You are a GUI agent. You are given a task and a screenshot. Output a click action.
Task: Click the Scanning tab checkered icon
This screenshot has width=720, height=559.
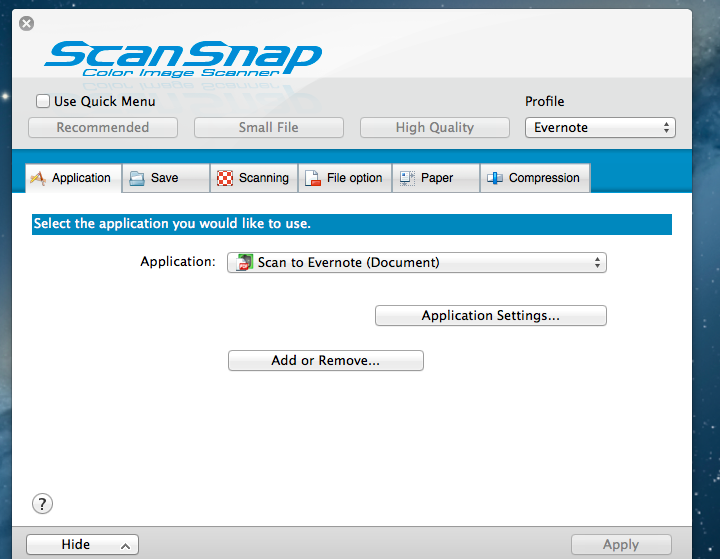tap(225, 178)
